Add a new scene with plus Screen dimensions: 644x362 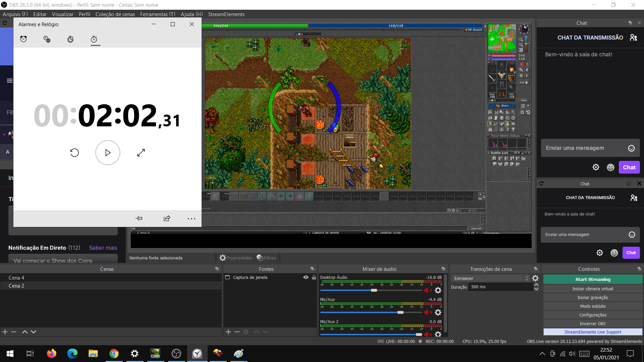coord(5,332)
